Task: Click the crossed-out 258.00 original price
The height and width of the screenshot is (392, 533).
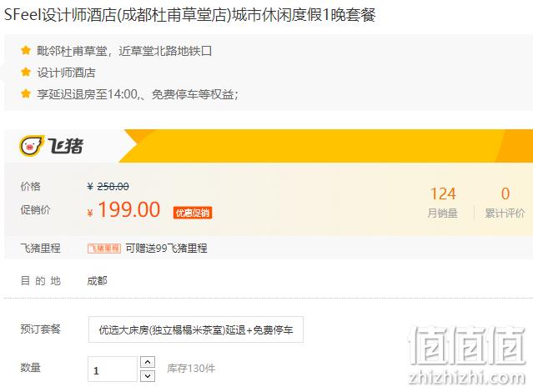Action: pos(113,186)
